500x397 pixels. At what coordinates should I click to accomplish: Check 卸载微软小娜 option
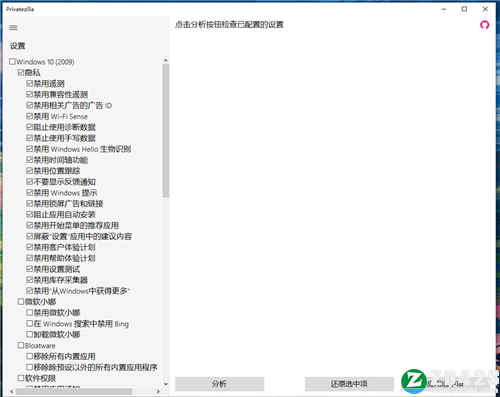(x=29, y=334)
